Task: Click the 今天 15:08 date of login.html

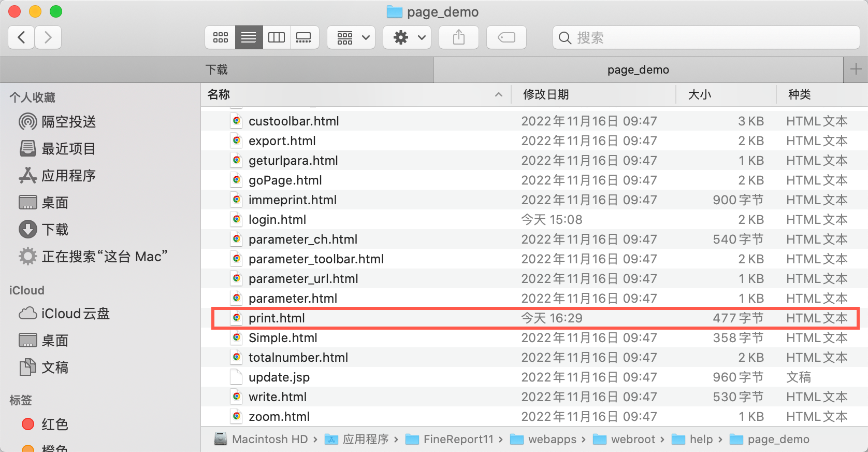Action: 552,219
